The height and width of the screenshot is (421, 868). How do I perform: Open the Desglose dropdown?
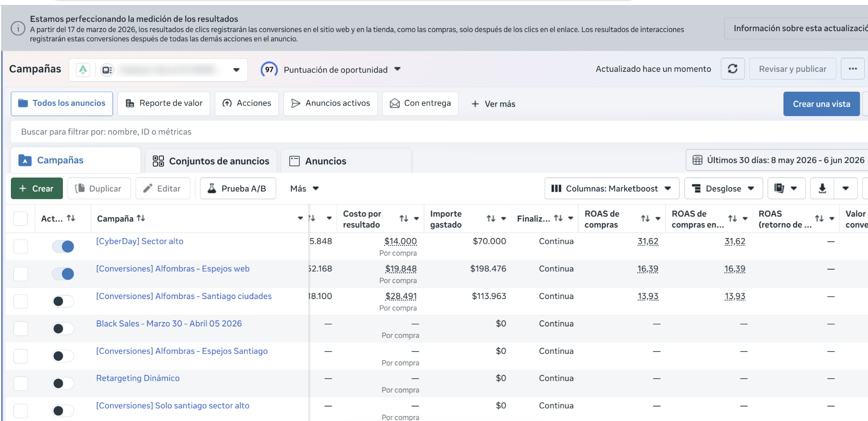pyautogui.click(x=723, y=188)
